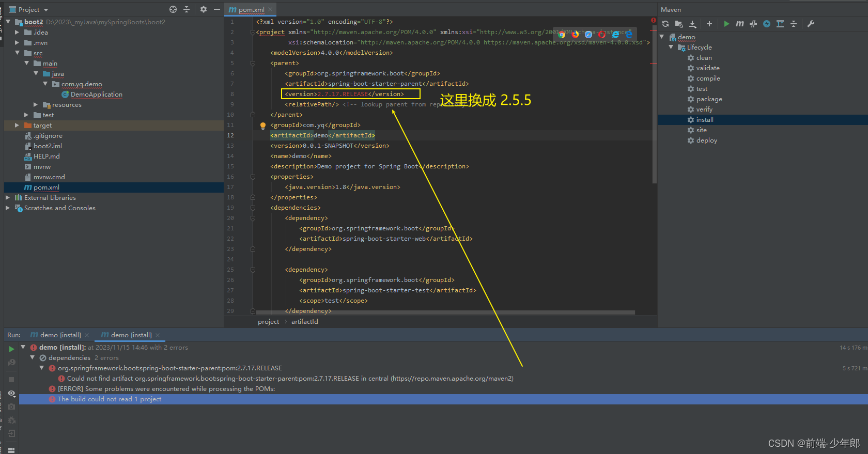Close the pom.xml editor tab
This screenshot has height=454, width=868.
(270, 9)
